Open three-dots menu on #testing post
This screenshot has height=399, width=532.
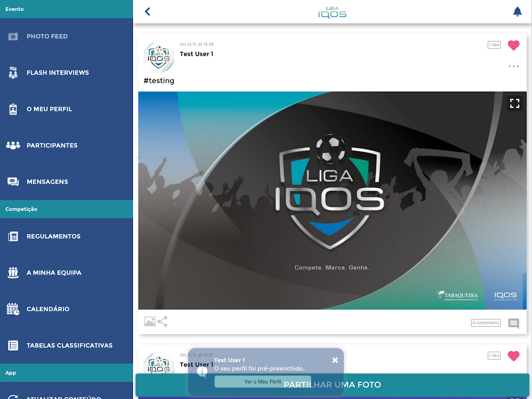point(514,66)
